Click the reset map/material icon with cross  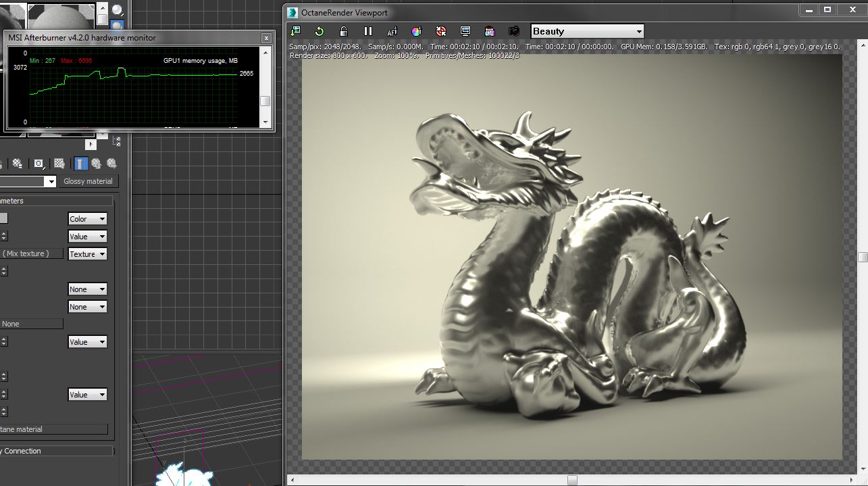[18, 164]
